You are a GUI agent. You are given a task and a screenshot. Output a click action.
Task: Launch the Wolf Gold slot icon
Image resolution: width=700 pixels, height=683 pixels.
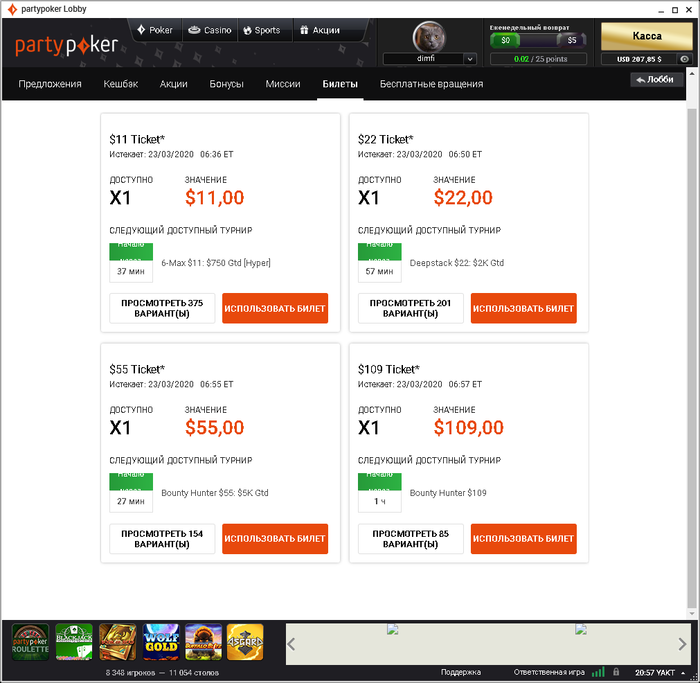pyautogui.click(x=161, y=642)
